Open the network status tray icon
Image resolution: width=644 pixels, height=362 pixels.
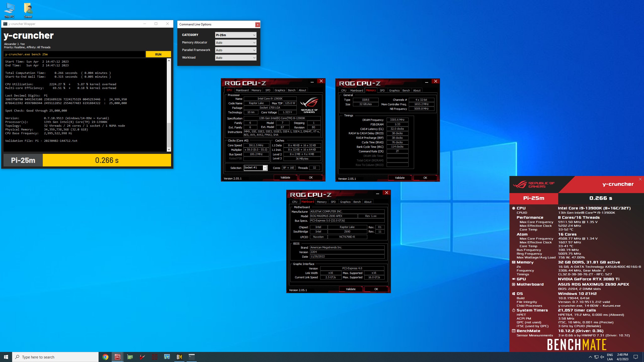point(596,357)
